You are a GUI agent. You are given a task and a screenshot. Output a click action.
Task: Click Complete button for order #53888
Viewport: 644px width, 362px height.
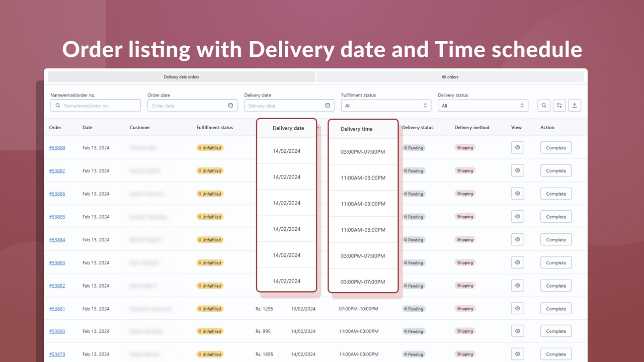556,148
